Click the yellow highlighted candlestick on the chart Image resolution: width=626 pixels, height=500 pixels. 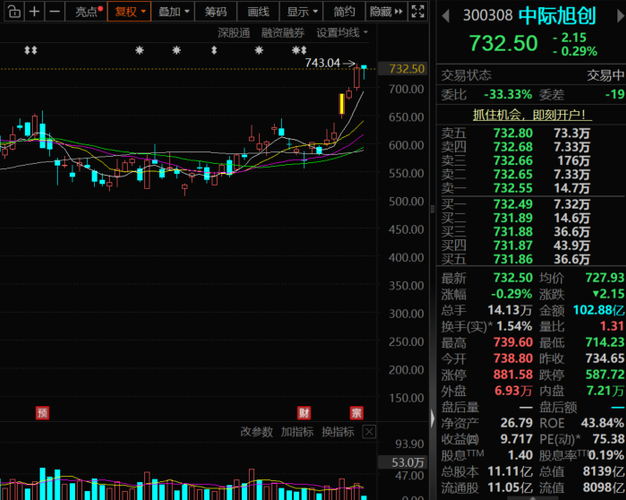(342, 104)
